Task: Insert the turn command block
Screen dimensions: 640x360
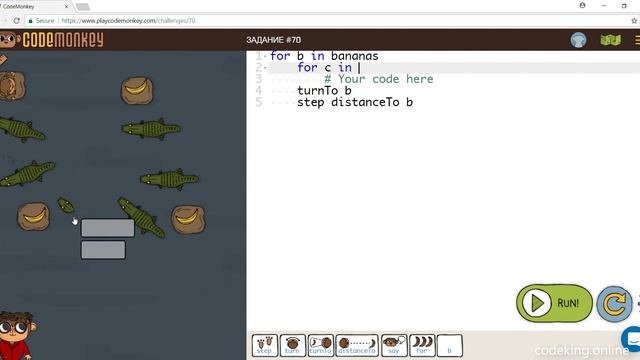Action: click(292, 345)
